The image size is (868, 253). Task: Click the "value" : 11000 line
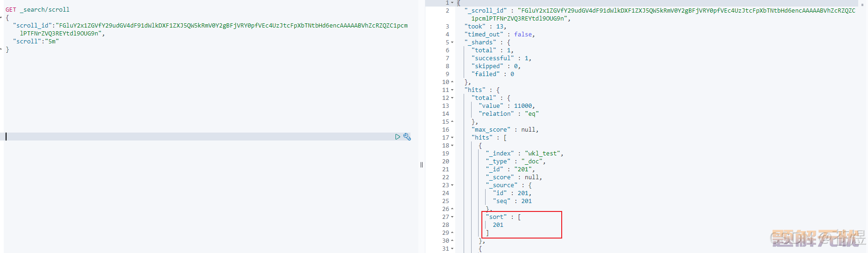(507, 106)
